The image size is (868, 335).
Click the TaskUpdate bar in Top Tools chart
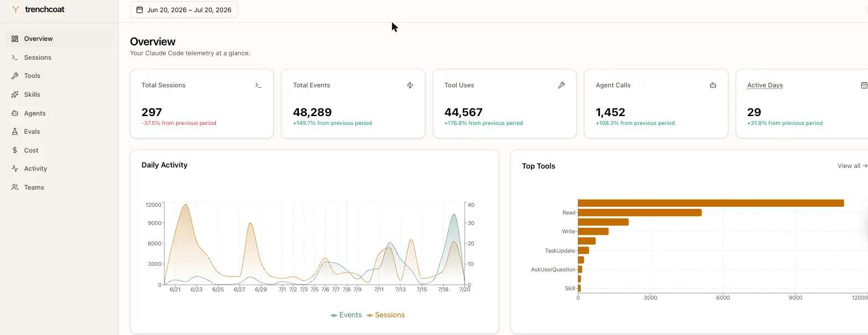point(583,250)
